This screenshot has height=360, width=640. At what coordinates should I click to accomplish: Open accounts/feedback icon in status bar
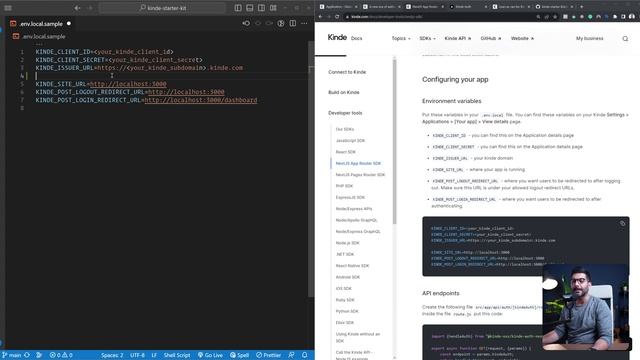pos(291,355)
